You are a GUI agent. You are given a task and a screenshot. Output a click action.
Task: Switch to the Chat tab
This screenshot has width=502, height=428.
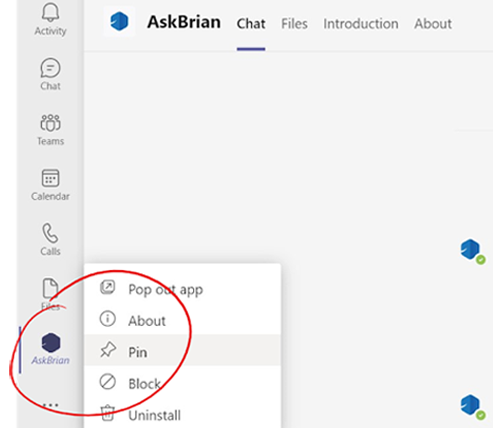[251, 24]
